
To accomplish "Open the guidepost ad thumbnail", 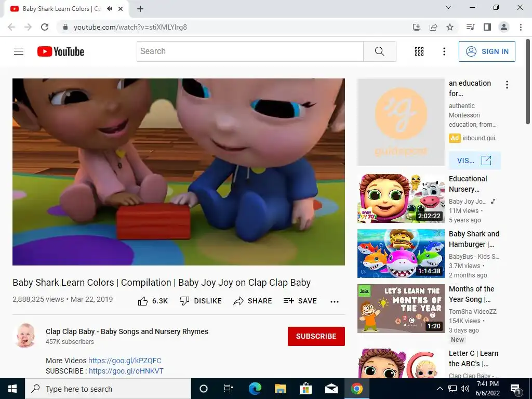I will pos(401,122).
